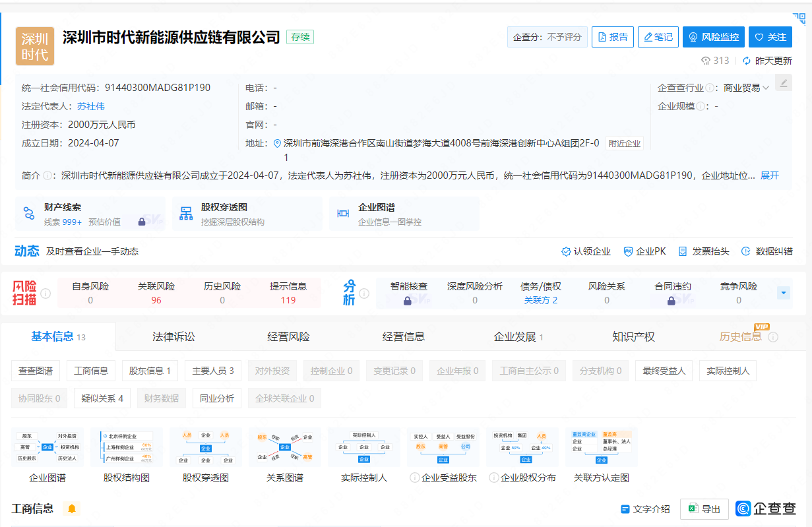This screenshot has width=812, height=527.
Task: Click the info icon beside 风险扫描
Action: click(46, 293)
